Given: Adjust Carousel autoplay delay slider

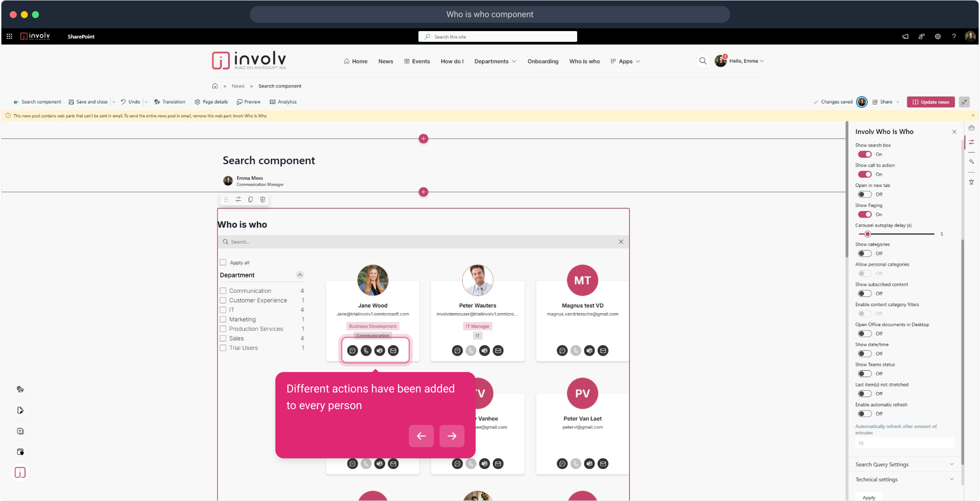Looking at the screenshot, I should pyautogui.click(x=867, y=234).
